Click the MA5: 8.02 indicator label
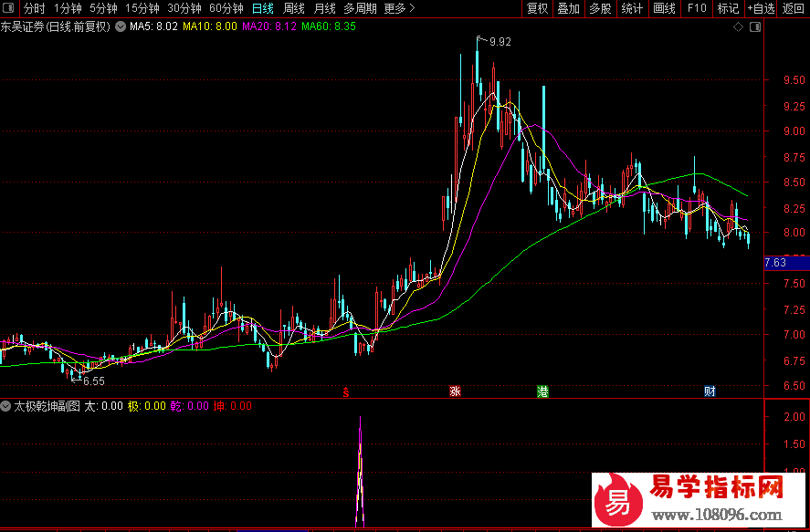The width and height of the screenshot is (810, 532). pos(153,26)
